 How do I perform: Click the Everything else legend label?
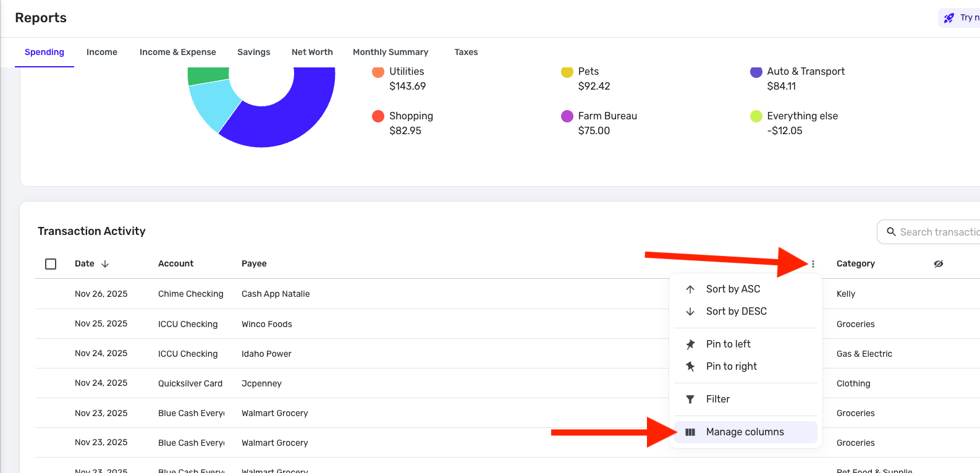point(803,116)
